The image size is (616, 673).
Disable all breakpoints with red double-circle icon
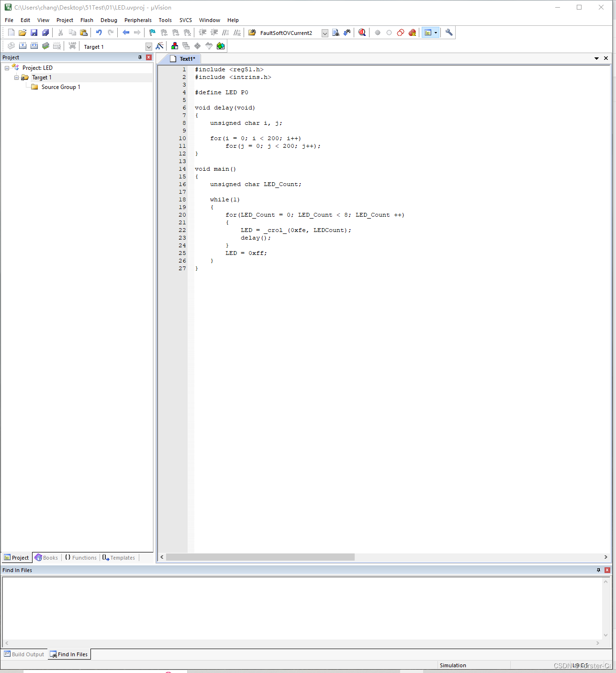pyautogui.click(x=401, y=33)
